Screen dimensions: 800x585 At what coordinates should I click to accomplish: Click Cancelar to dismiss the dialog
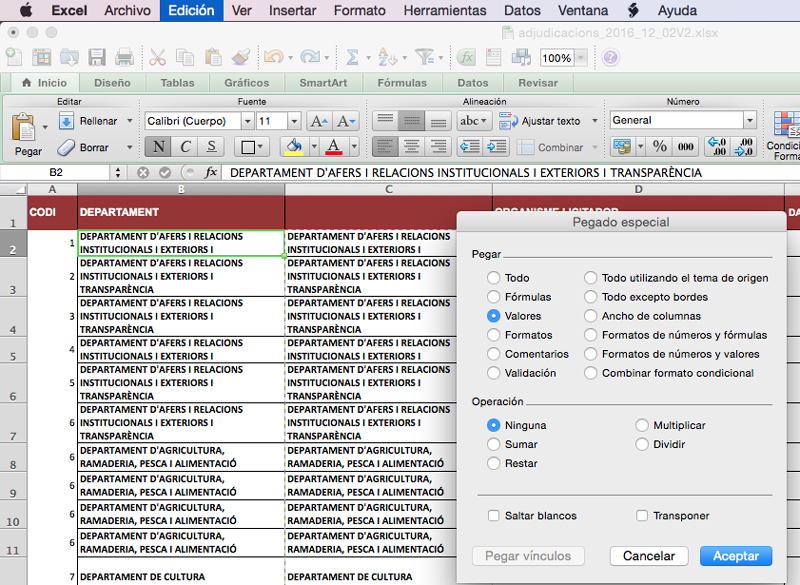tap(649, 556)
